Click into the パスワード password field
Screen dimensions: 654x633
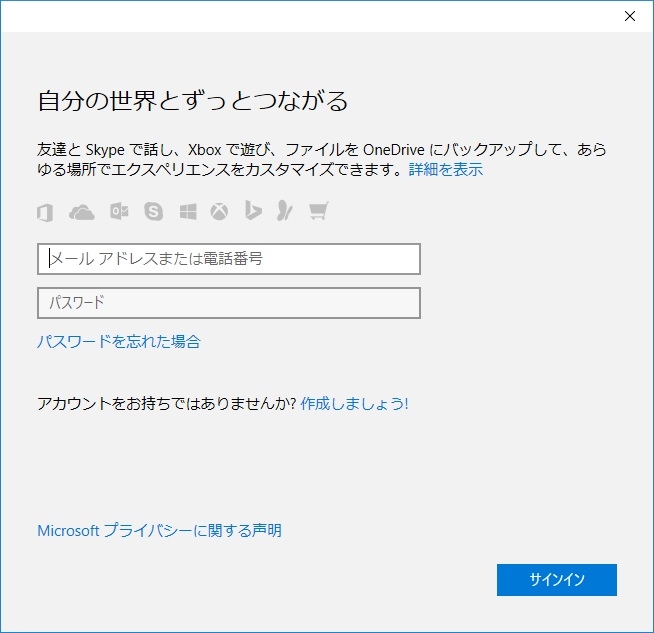coord(229,303)
